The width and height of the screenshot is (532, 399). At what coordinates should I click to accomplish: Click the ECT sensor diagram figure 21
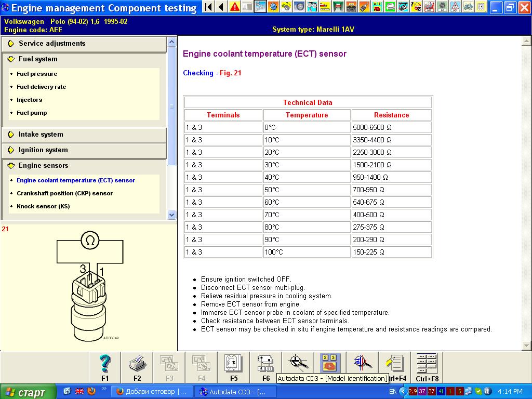click(x=88, y=286)
